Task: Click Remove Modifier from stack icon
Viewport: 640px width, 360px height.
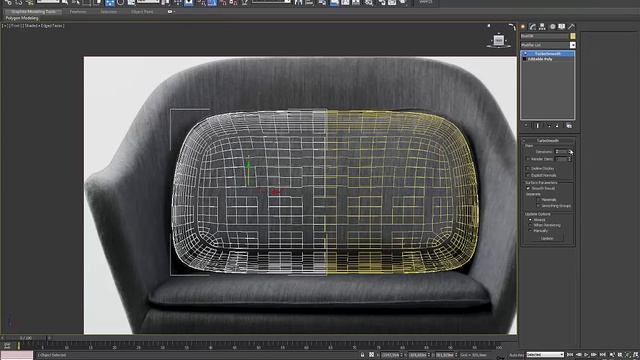Action: pyautogui.click(x=557, y=126)
